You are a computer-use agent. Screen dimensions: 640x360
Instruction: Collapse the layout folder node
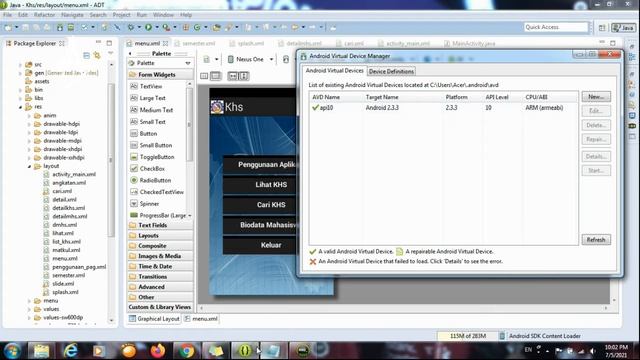click(29, 166)
